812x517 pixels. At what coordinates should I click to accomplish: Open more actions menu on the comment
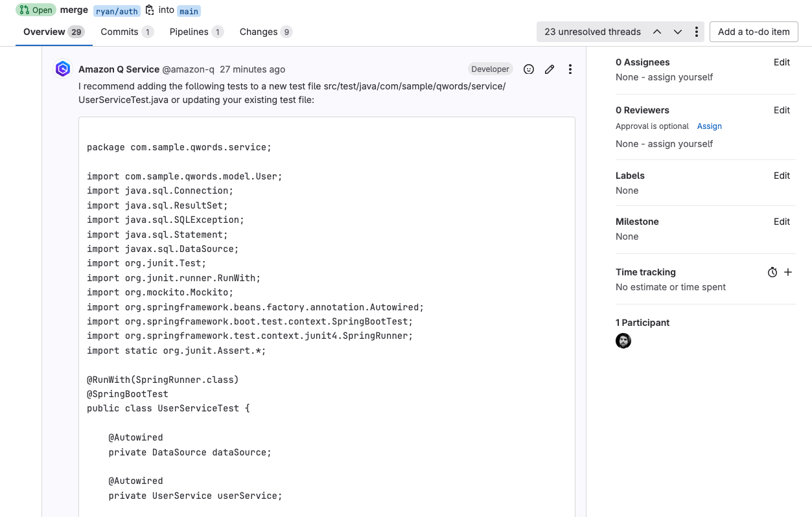(570, 69)
